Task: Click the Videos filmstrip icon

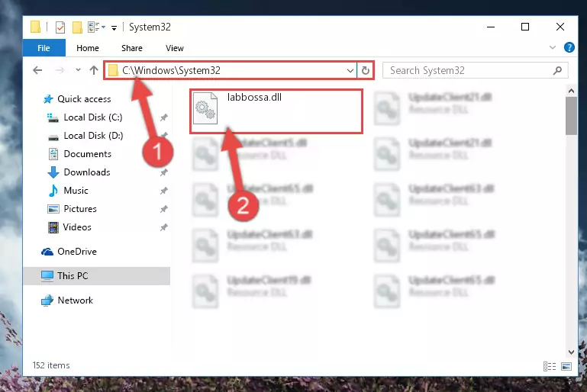Action: pyautogui.click(x=53, y=227)
